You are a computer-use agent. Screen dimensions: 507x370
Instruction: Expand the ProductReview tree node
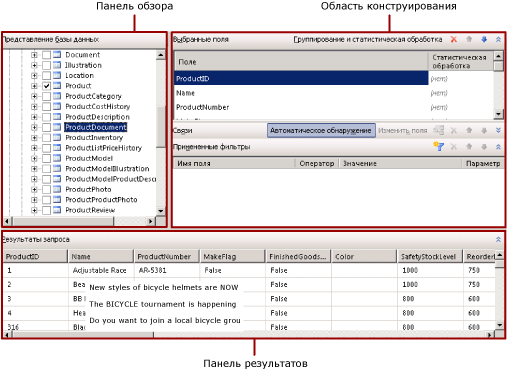[x=34, y=210]
